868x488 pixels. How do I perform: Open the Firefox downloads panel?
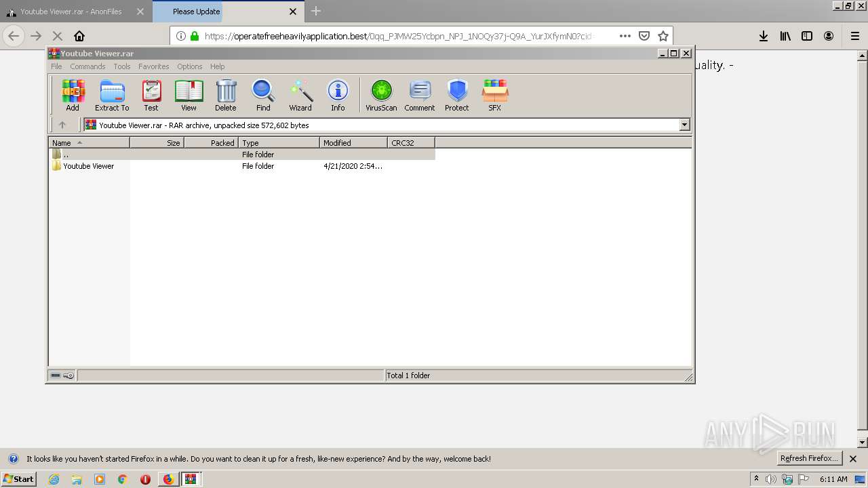764,36
